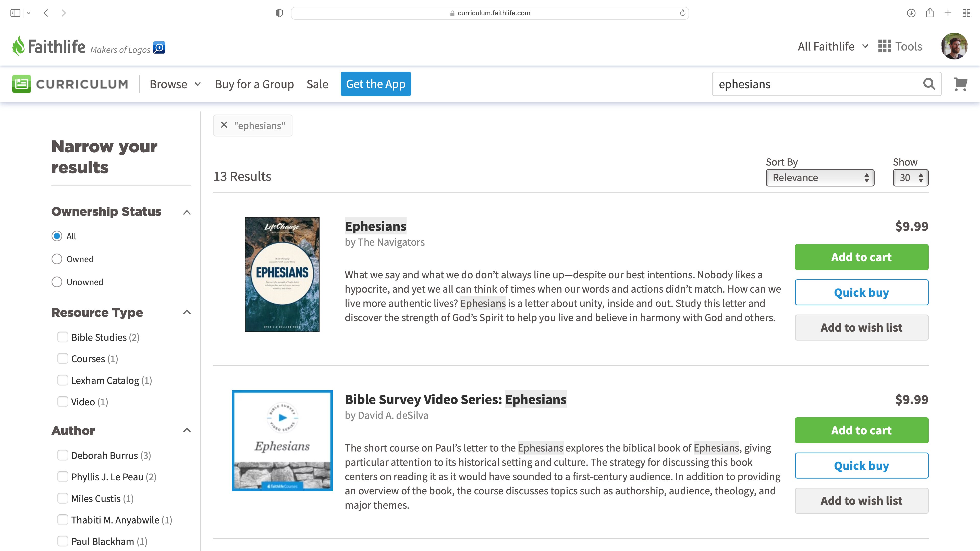
Task: Collapse the Author filter section
Action: click(x=187, y=430)
